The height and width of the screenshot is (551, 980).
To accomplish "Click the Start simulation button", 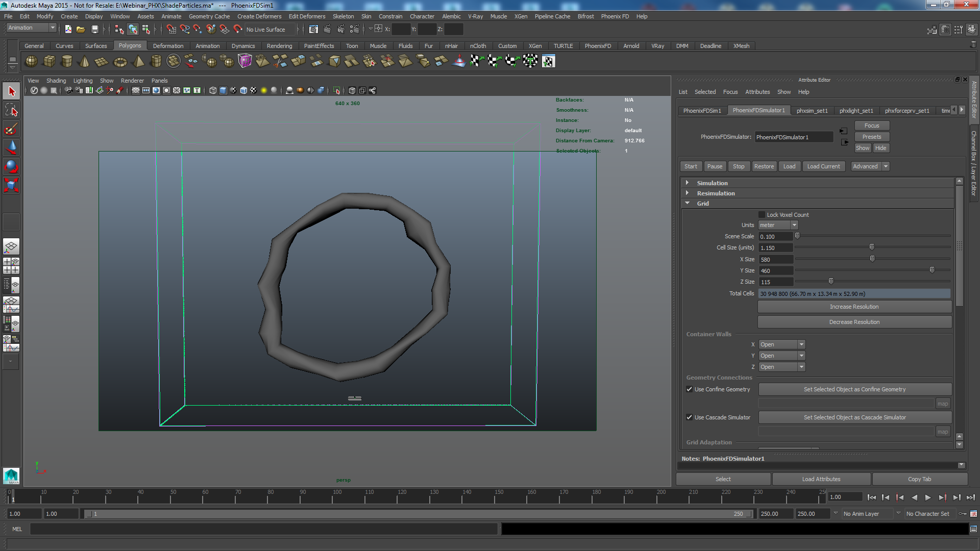I will [691, 166].
